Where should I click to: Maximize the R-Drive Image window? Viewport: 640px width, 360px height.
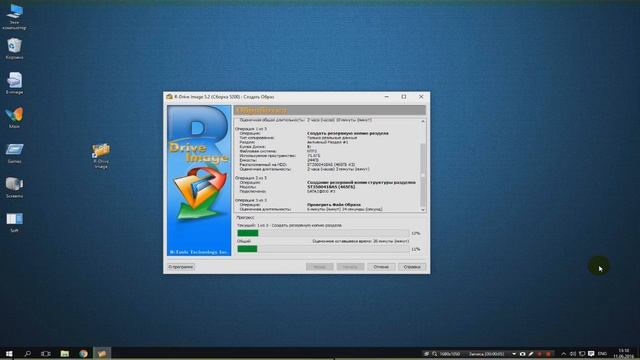click(x=404, y=97)
